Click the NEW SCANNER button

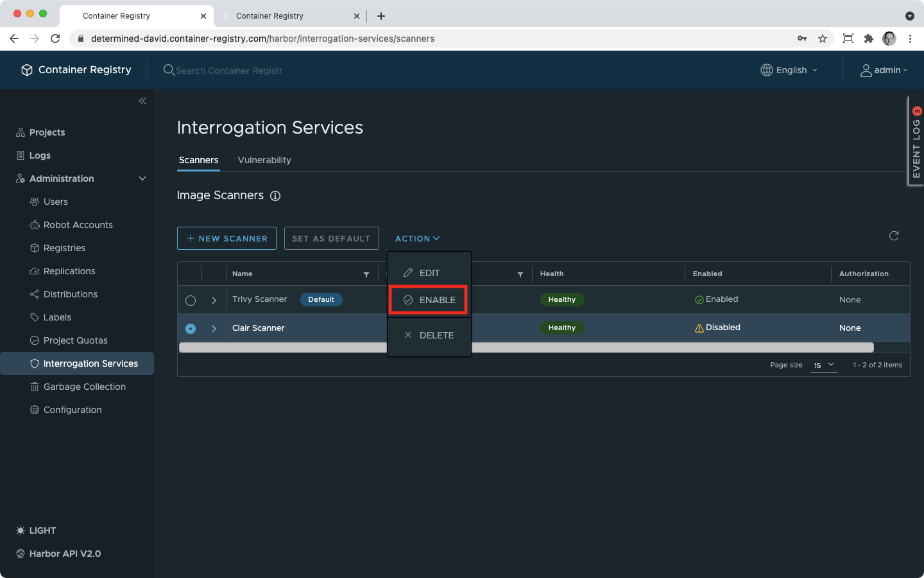(227, 238)
